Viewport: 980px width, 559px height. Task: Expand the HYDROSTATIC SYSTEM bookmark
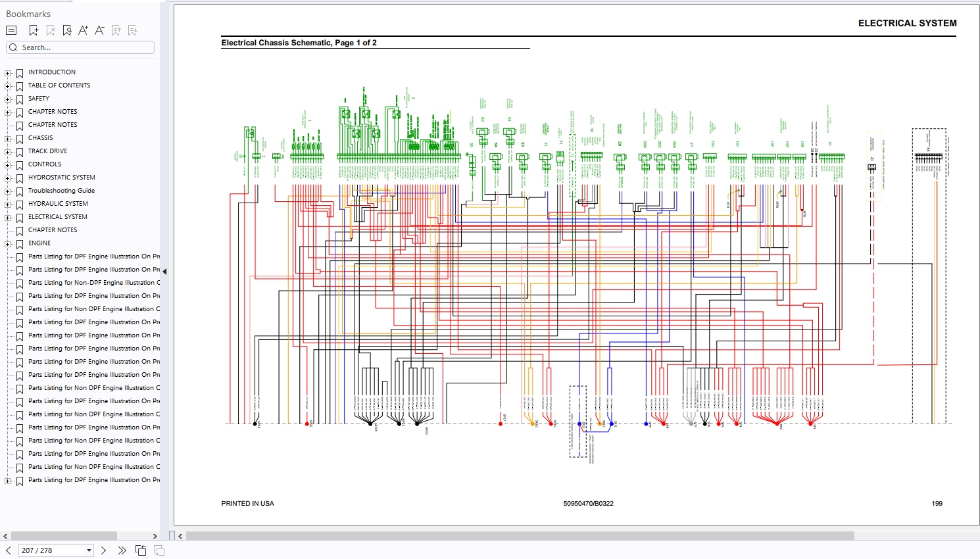tap(7, 178)
